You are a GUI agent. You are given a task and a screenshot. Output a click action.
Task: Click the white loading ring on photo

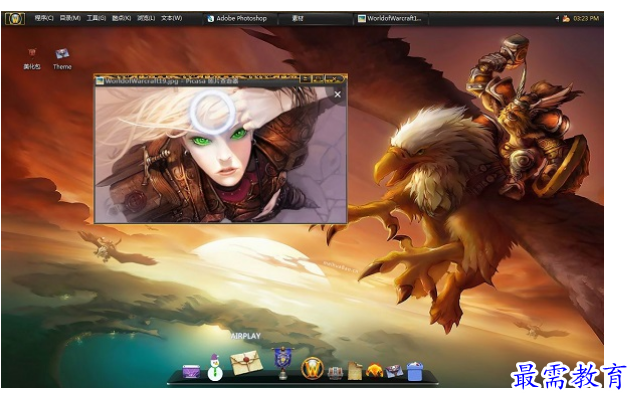(x=212, y=112)
